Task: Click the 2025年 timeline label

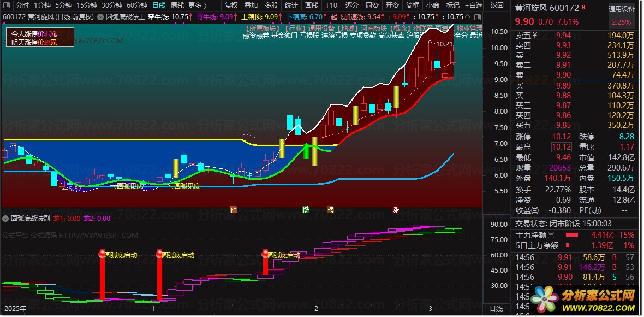Action: coord(15,308)
